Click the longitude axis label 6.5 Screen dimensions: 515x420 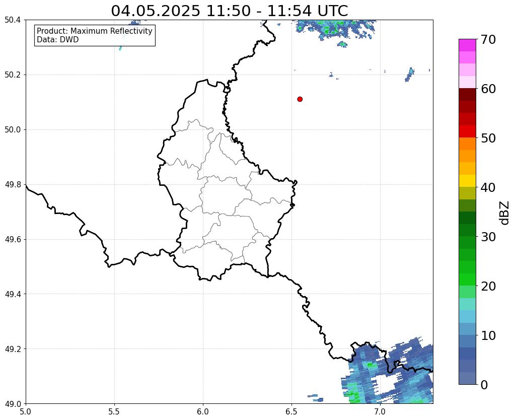(x=291, y=411)
